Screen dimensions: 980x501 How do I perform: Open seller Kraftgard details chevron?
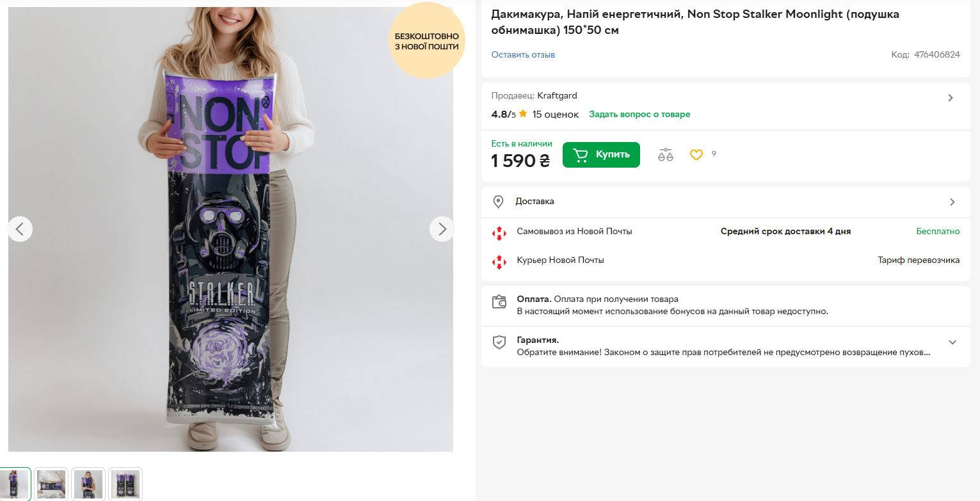tap(951, 98)
